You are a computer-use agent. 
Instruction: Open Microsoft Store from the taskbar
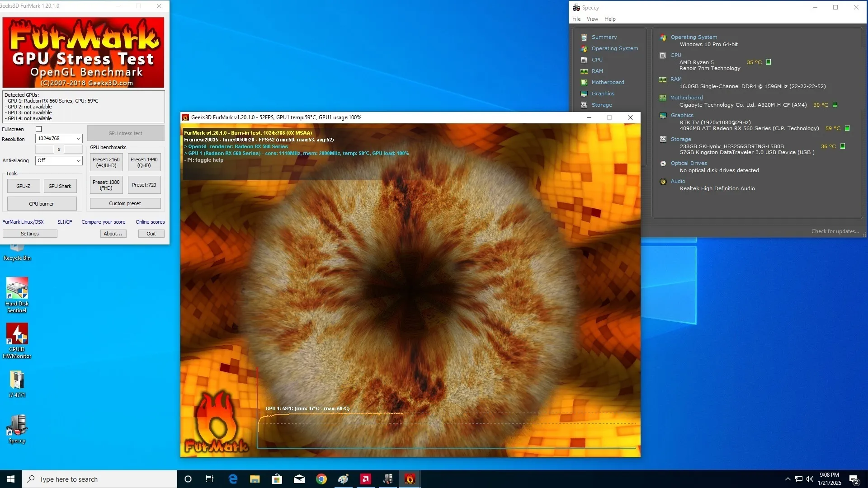pyautogui.click(x=277, y=479)
